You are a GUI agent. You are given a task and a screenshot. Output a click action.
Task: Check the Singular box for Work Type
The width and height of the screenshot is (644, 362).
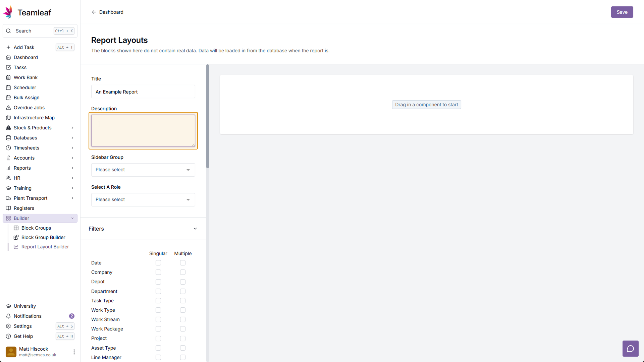click(x=158, y=310)
